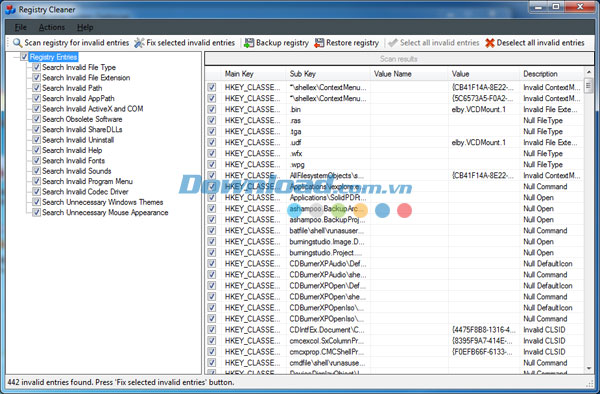This screenshot has width=600, height=394.
Task: Select '{F0EFB66F-6133-...' value cell
Action: (x=482, y=352)
